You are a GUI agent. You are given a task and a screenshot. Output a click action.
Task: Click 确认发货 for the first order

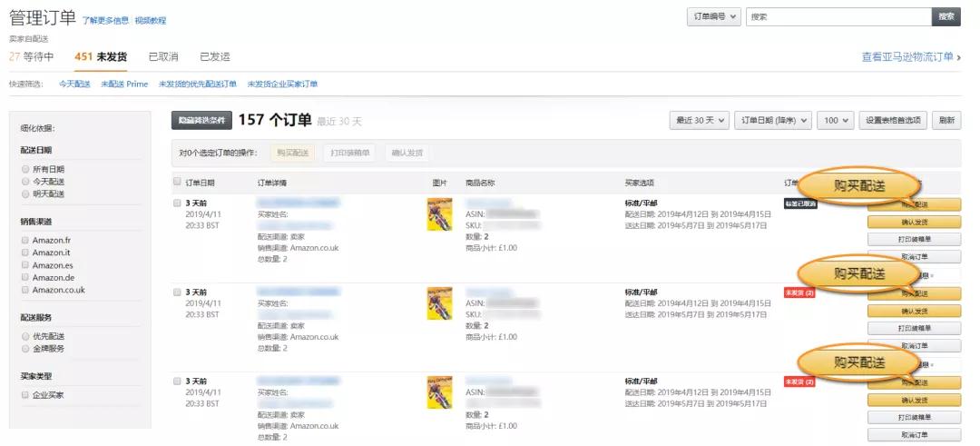[915, 222]
